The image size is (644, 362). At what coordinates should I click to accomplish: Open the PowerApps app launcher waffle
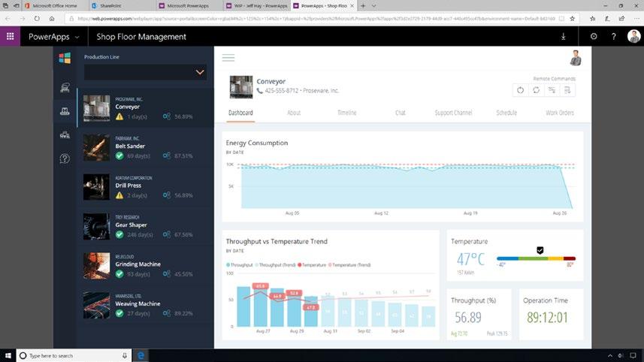10,37
